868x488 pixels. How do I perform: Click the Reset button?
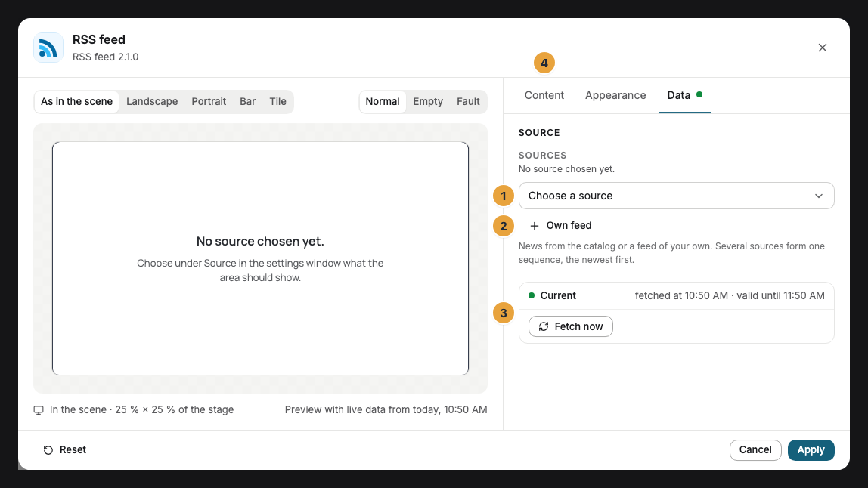click(64, 449)
